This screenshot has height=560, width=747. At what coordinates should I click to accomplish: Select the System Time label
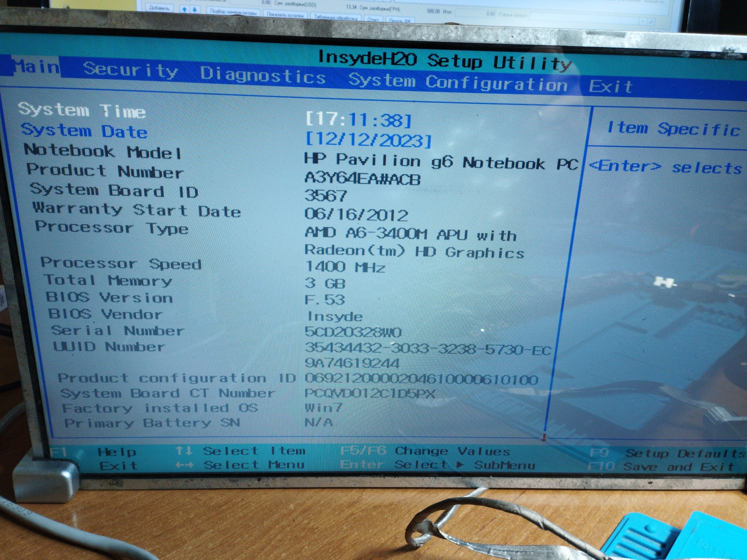coord(82,110)
